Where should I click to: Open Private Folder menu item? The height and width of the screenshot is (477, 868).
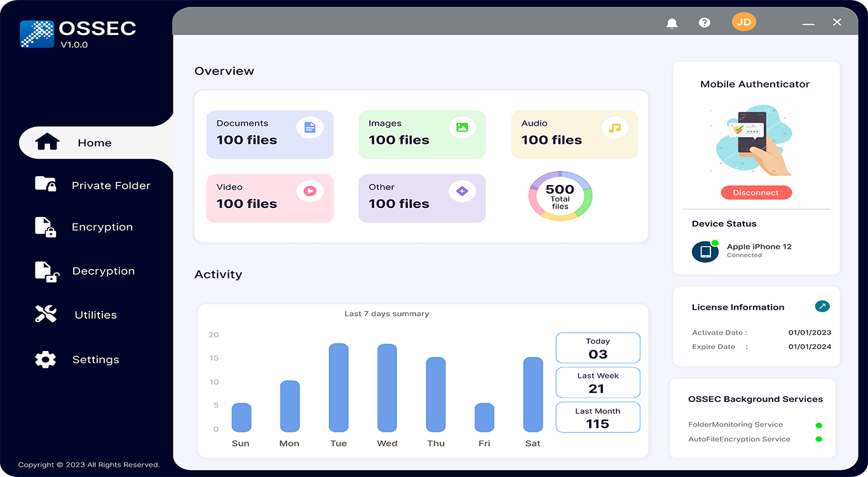tap(93, 185)
